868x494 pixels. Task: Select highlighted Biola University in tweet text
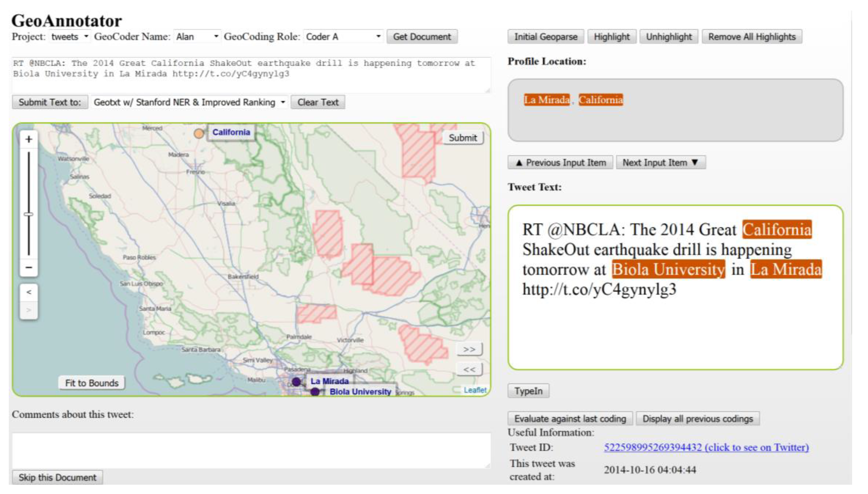668,269
